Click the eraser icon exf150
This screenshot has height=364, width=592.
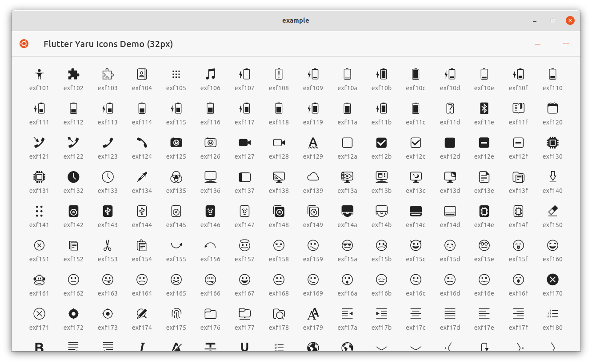(x=552, y=211)
